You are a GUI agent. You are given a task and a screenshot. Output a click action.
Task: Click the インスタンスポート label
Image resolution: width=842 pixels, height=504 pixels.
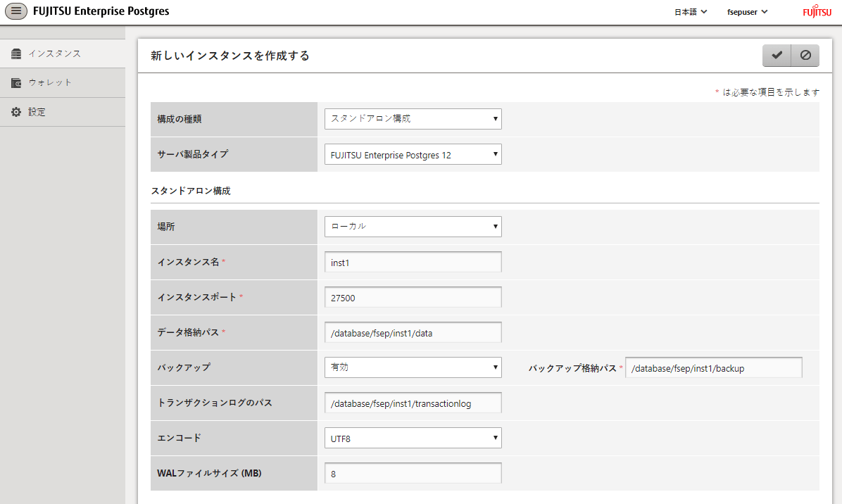(x=197, y=297)
